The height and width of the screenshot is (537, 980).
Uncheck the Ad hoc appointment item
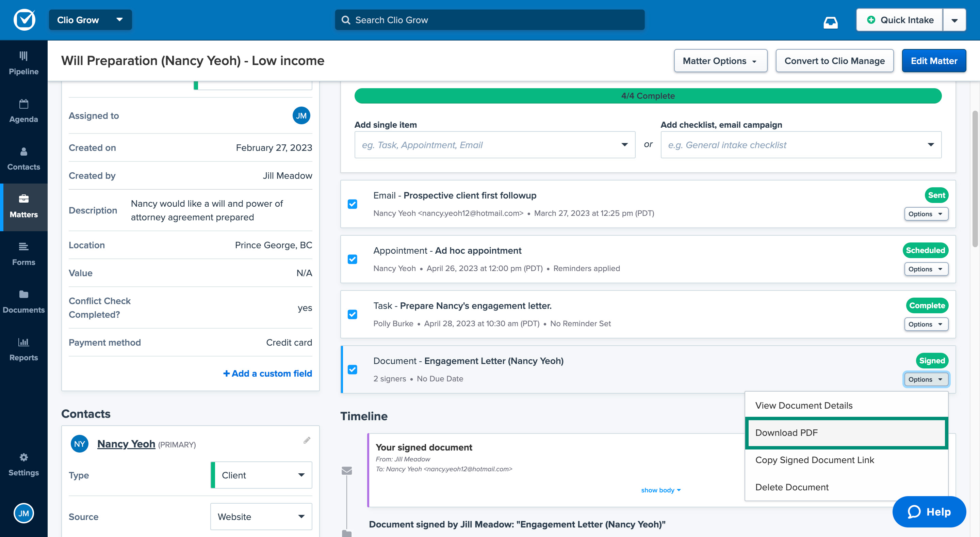tap(352, 259)
